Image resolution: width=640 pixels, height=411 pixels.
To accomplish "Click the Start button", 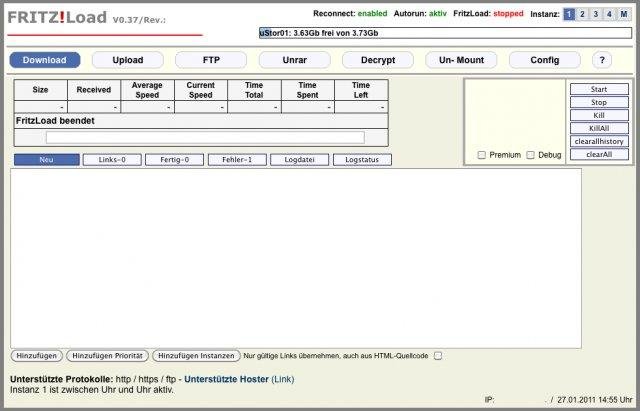I will [x=599, y=89].
